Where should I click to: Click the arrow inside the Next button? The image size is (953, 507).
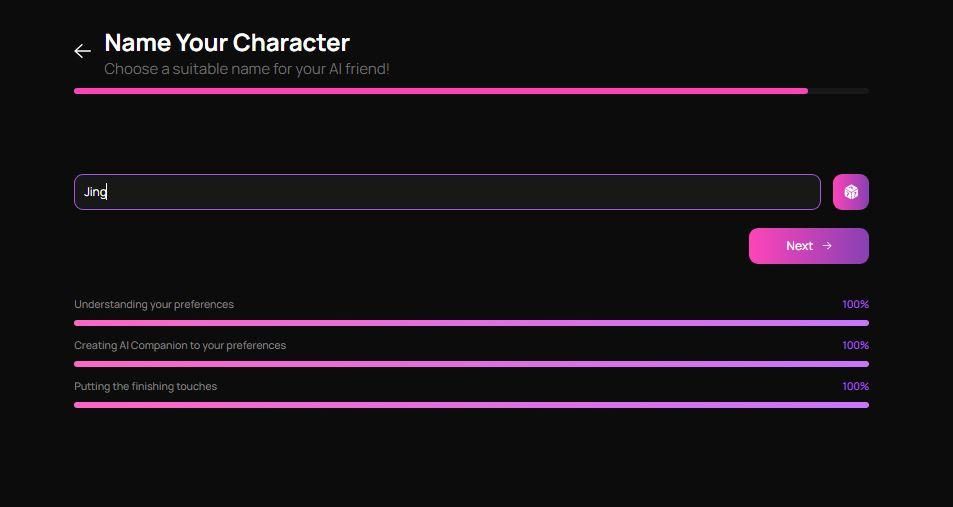point(827,246)
